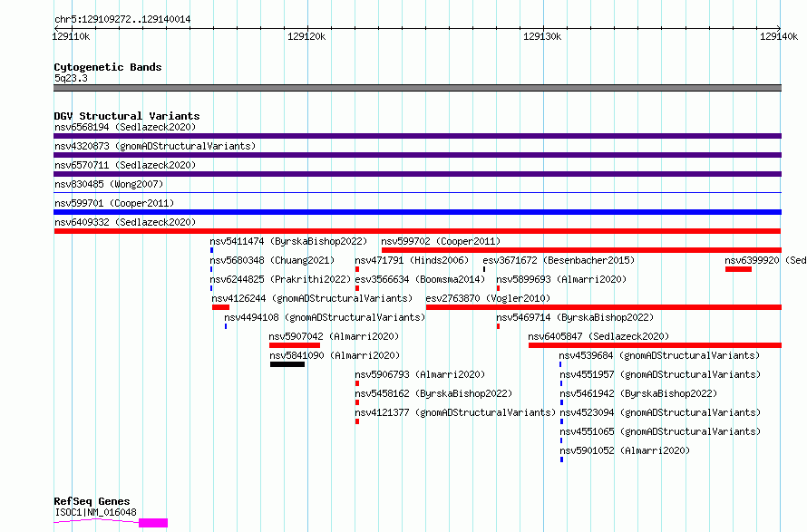Select nsv5907042 (Almarri2020) label

334,336
